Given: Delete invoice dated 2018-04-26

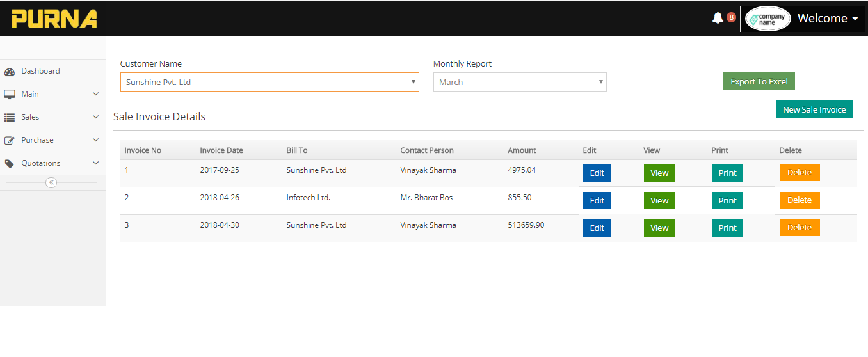Looking at the screenshot, I should pyautogui.click(x=799, y=200).
